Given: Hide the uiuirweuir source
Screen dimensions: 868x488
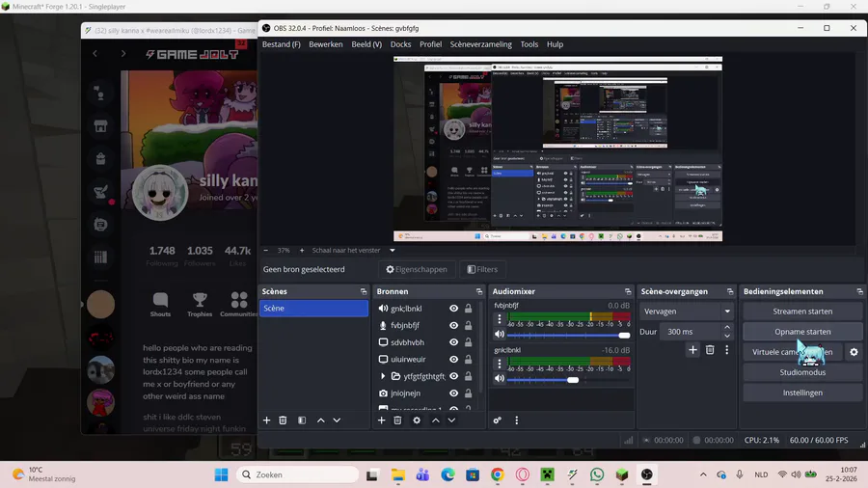Looking at the screenshot, I should tap(454, 359).
